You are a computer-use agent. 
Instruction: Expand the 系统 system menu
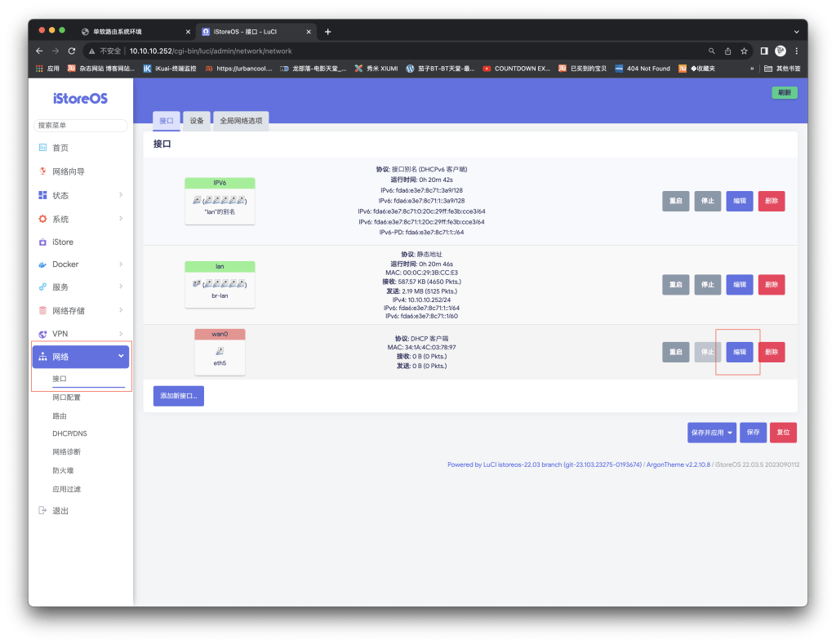pos(120,219)
